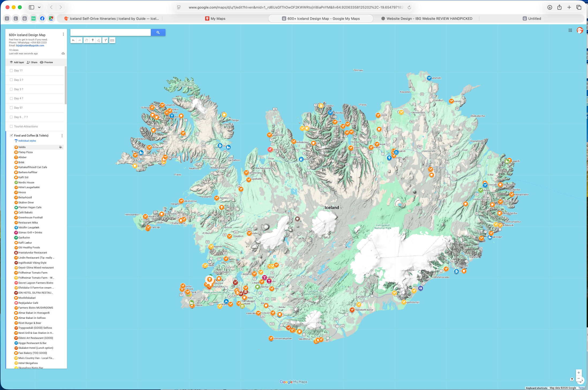Click the Safari address bar URL
Viewport: 588px width, 390px height.
pos(296,7)
